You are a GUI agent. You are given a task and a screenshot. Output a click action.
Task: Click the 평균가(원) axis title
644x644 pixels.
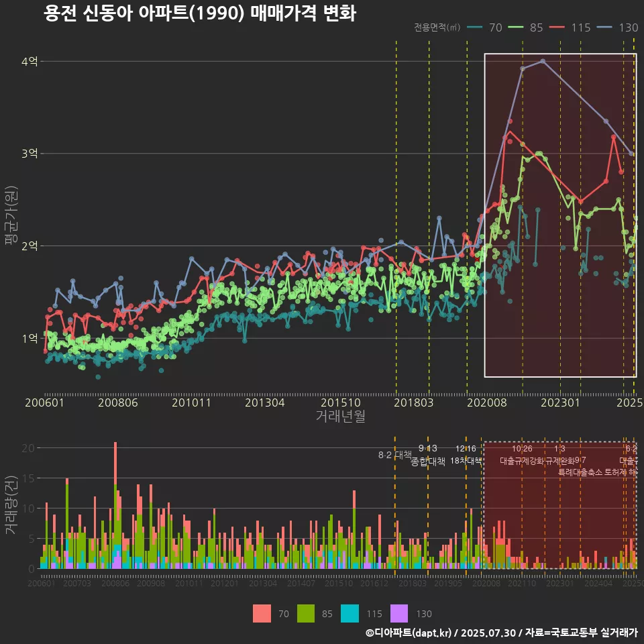(x=11, y=215)
